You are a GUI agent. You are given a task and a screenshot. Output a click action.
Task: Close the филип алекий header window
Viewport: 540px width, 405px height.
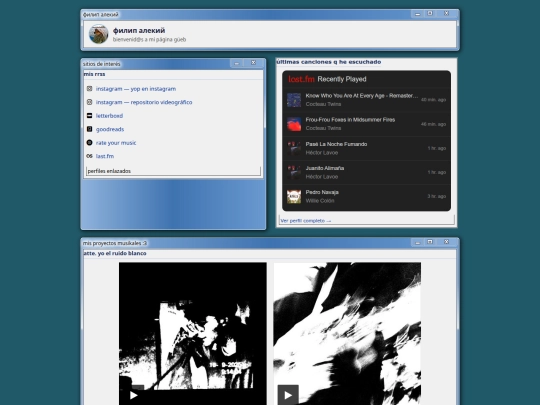tap(446, 13)
